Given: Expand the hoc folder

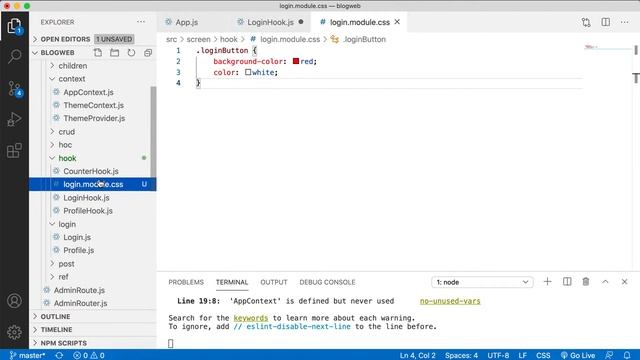Looking at the screenshot, I should click(x=65, y=145).
